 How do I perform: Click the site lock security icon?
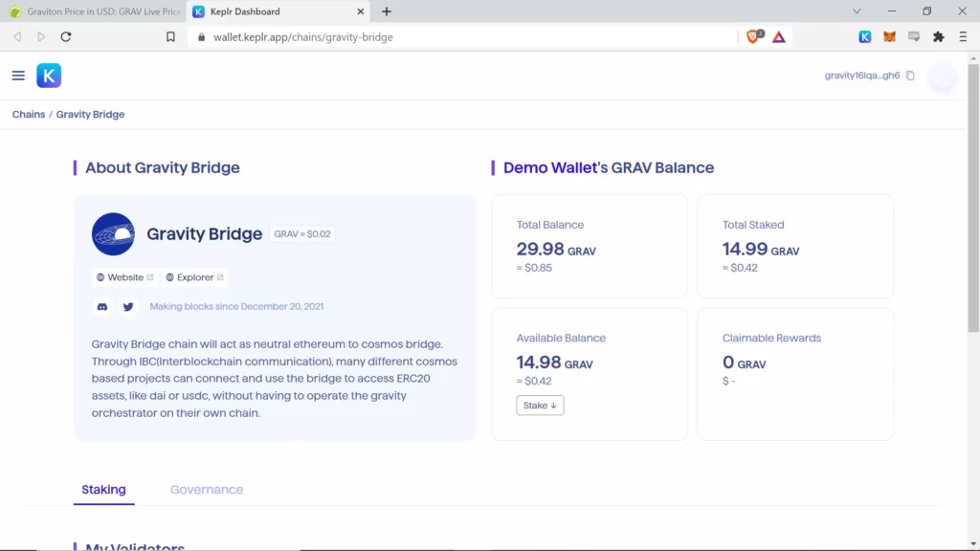[201, 37]
